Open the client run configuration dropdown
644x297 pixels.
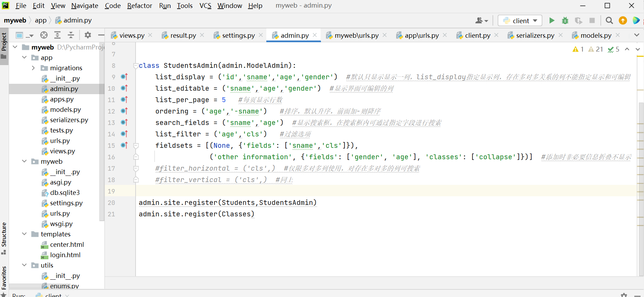(520, 20)
